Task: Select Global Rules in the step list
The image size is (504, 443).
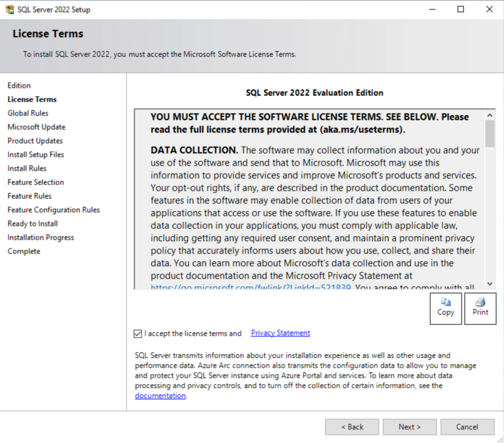Action: [28, 113]
